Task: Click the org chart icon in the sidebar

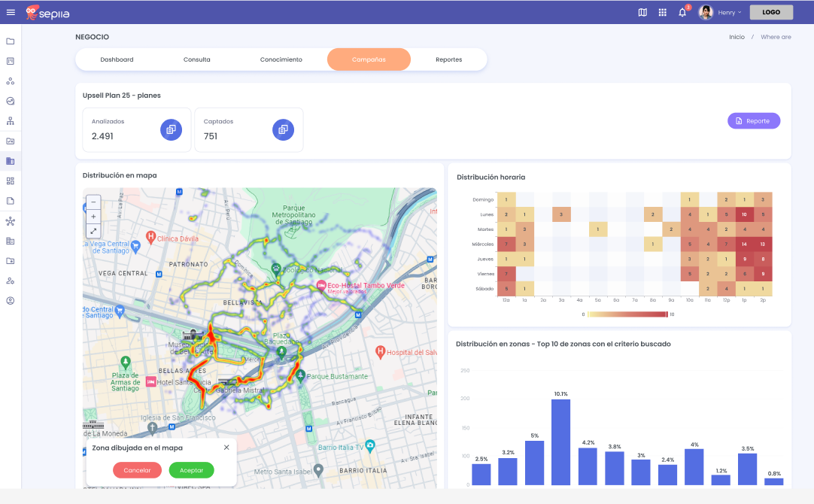Action: pyautogui.click(x=11, y=121)
